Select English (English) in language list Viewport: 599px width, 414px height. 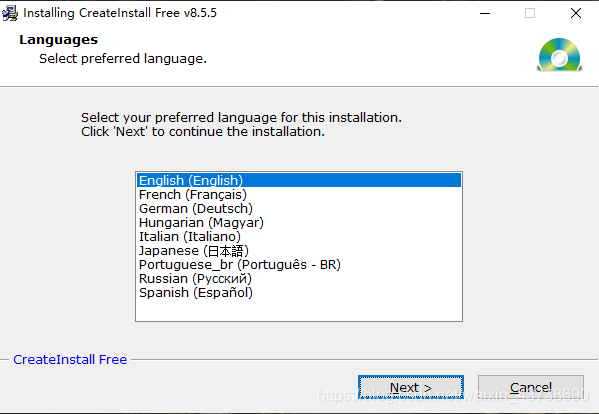click(299, 180)
